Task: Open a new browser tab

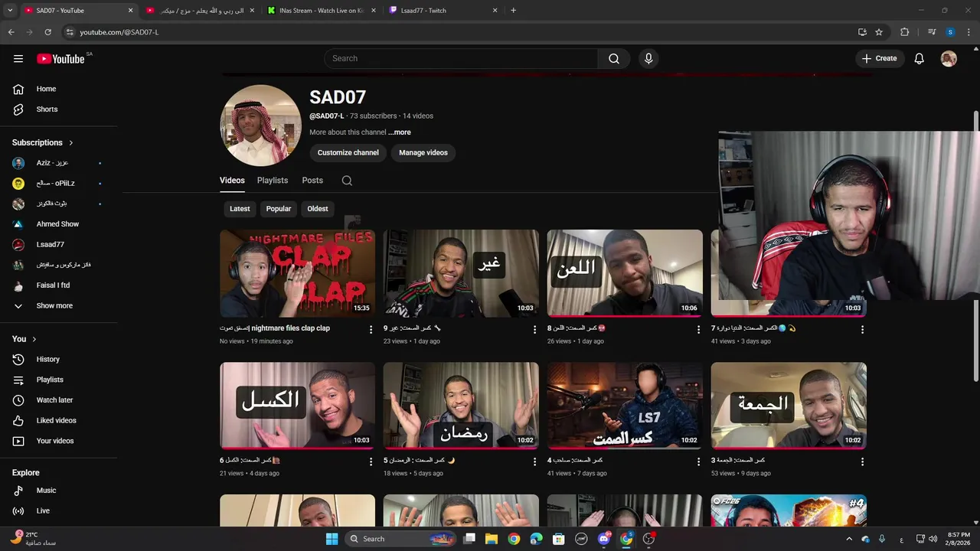Action: point(513,11)
